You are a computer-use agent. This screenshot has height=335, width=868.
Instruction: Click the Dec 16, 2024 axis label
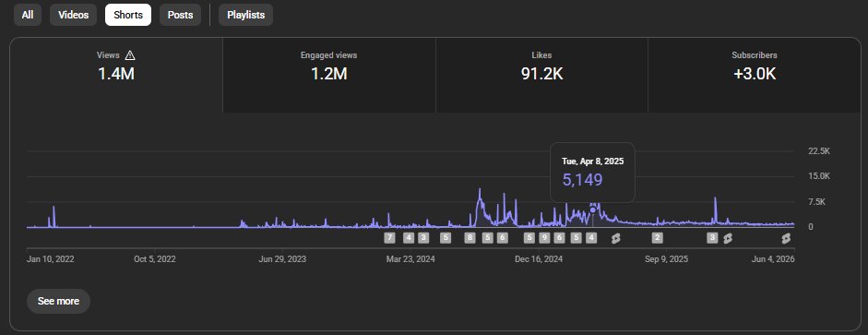(x=539, y=259)
